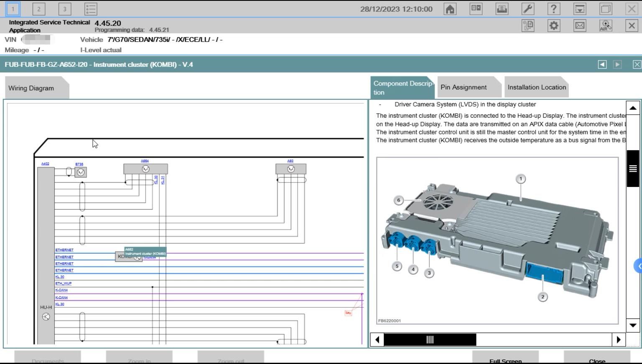
Task: Close the Instrument cluster document panel
Action: 637,64
